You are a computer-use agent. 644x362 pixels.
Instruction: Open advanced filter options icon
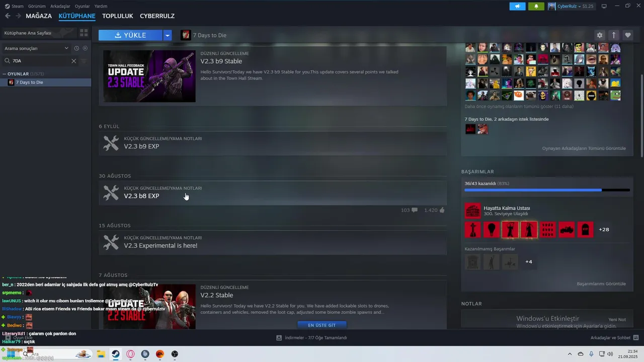click(84, 61)
